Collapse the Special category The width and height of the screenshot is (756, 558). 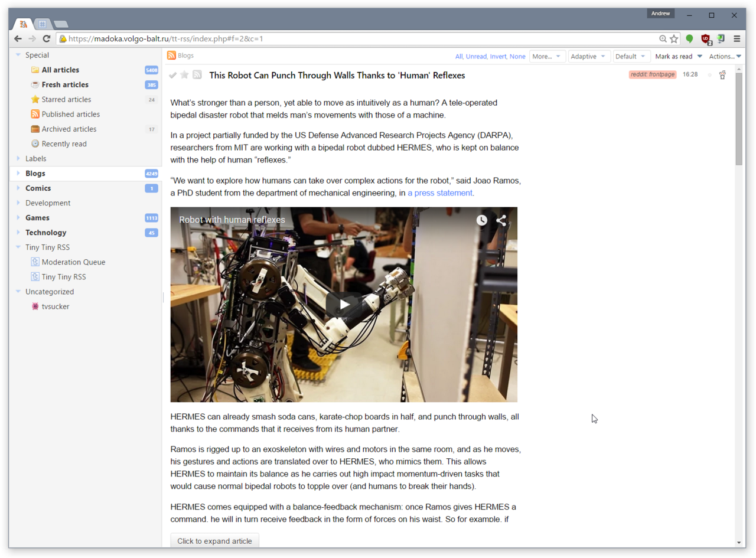click(x=18, y=55)
